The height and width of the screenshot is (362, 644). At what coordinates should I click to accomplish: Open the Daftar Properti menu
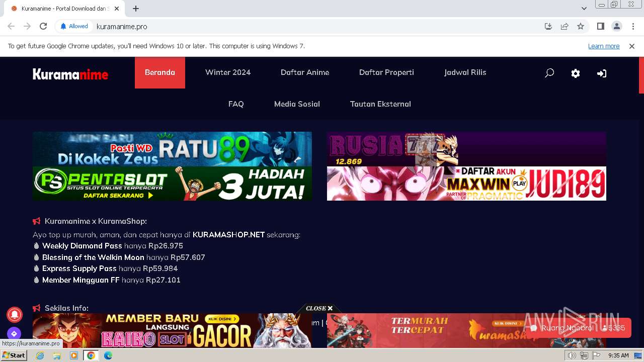click(386, 72)
